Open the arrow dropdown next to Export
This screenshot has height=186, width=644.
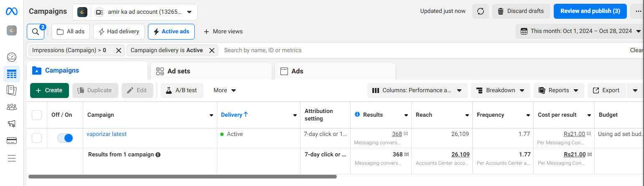point(635,90)
